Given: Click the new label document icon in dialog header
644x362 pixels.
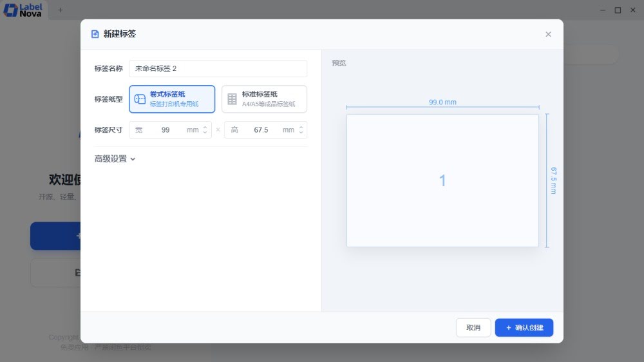Looking at the screenshot, I should click(95, 34).
